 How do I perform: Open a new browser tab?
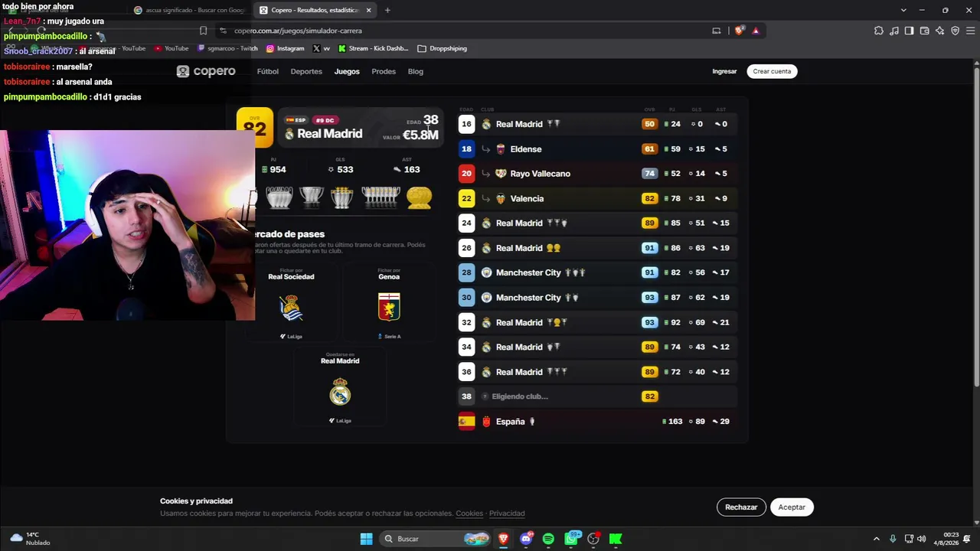tap(387, 10)
